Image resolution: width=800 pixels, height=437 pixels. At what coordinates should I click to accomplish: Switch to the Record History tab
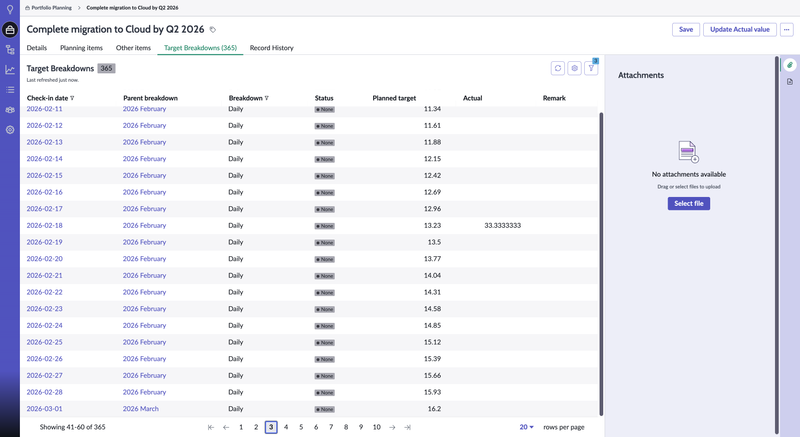coord(271,48)
